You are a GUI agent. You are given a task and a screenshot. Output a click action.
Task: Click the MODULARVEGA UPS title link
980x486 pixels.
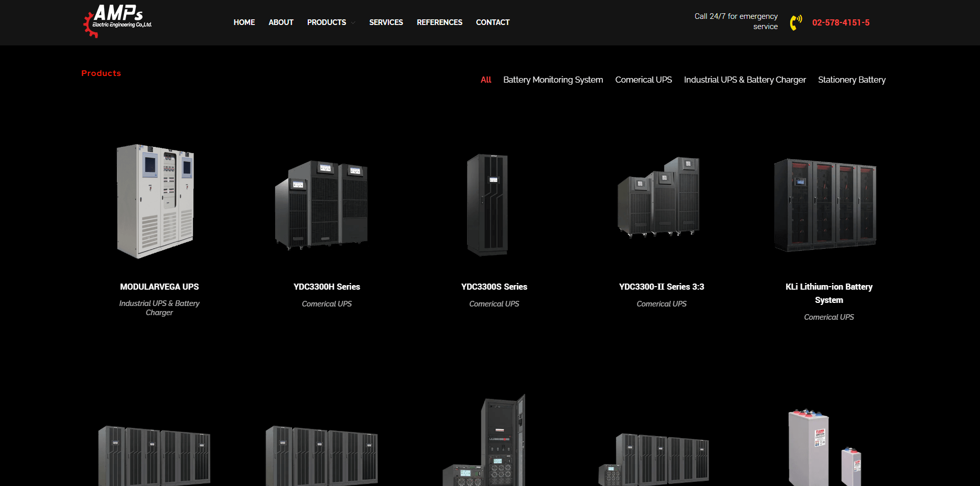click(159, 287)
